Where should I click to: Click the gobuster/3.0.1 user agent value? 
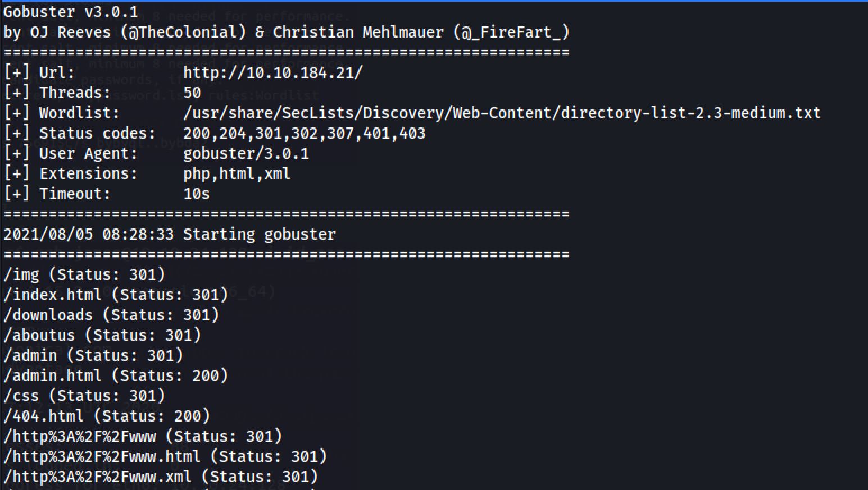[x=246, y=153]
